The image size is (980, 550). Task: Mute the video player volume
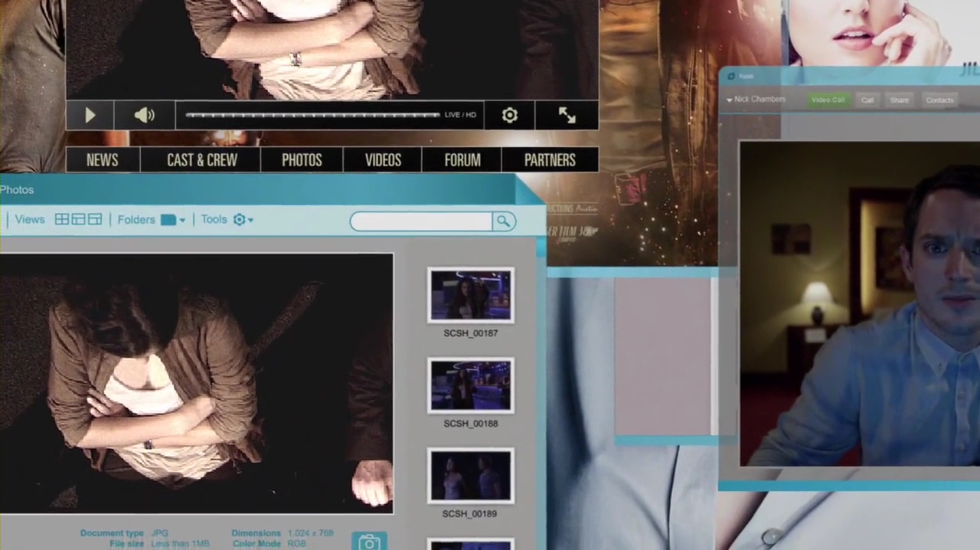click(x=144, y=116)
